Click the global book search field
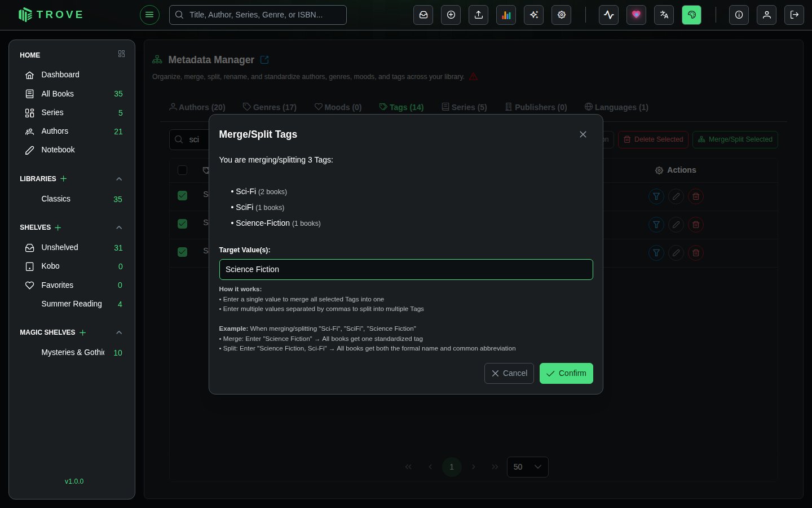Image resolution: width=812 pixels, height=508 pixels. [258, 15]
